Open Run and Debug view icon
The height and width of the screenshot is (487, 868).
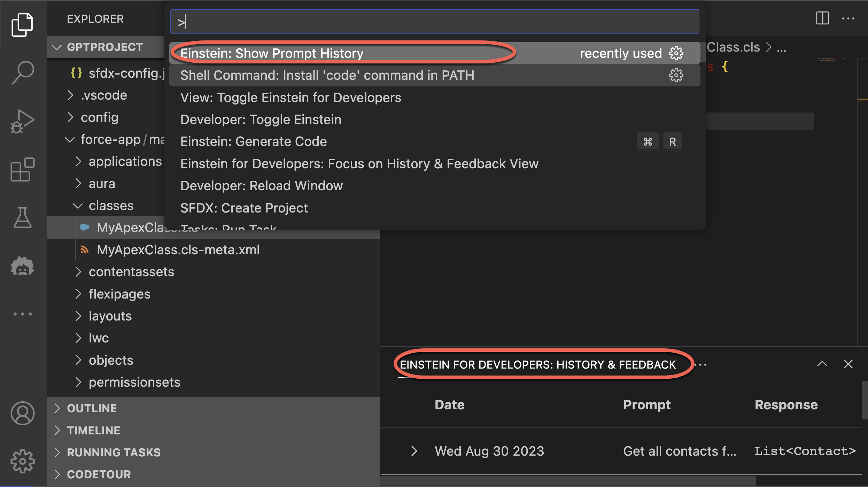(x=22, y=121)
